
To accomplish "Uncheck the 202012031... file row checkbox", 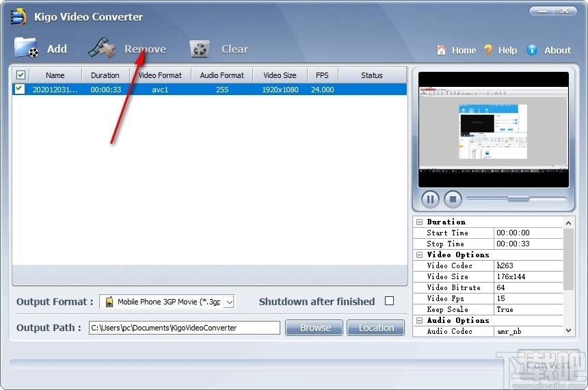I will (x=20, y=89).
